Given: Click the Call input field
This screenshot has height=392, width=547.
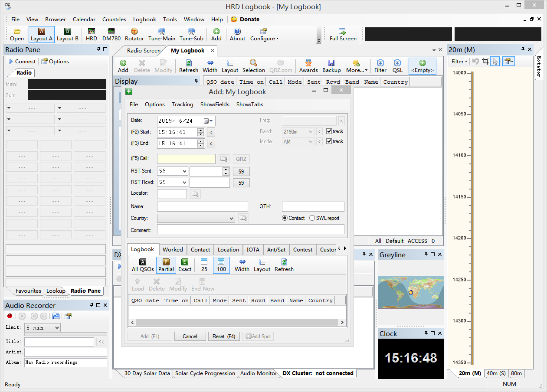Looking at the screenshot, I should click(x=186, y=159).
